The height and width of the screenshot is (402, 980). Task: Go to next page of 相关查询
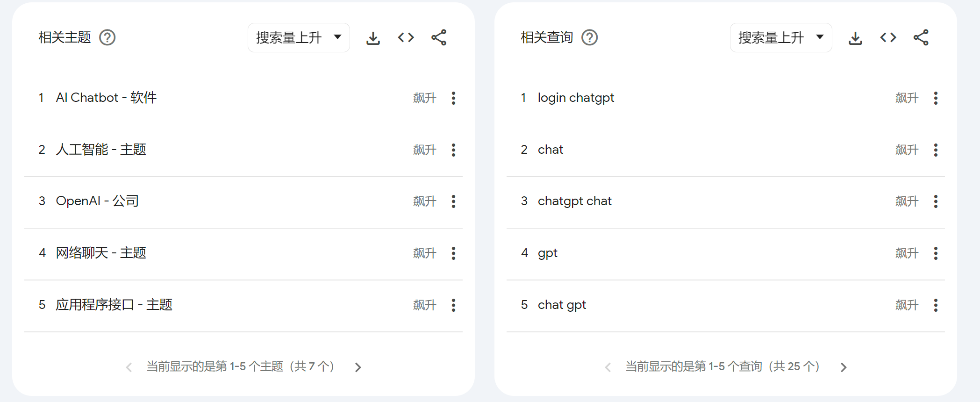coord(844,367)
